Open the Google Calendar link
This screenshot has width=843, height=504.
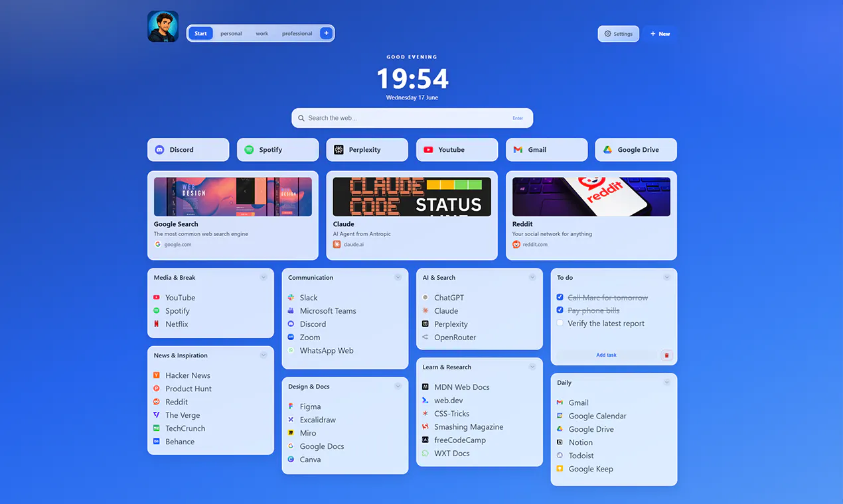coord(597,416)
